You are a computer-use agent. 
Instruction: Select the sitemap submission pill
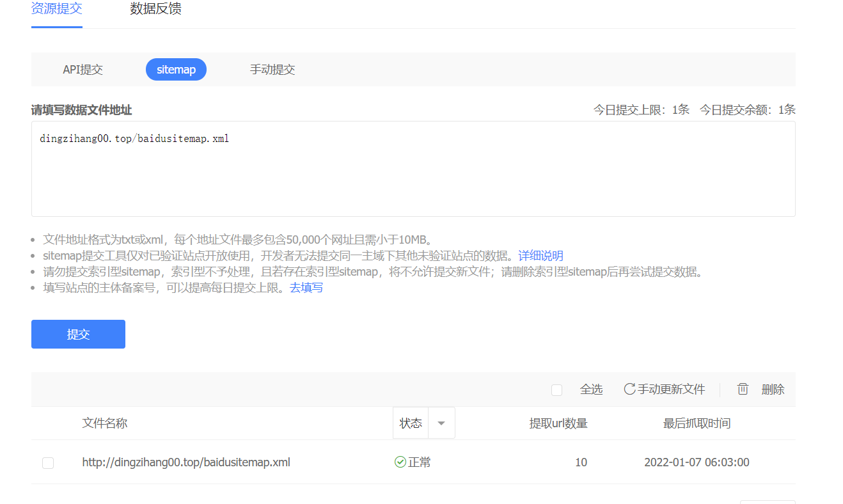(x=176, y=70)
